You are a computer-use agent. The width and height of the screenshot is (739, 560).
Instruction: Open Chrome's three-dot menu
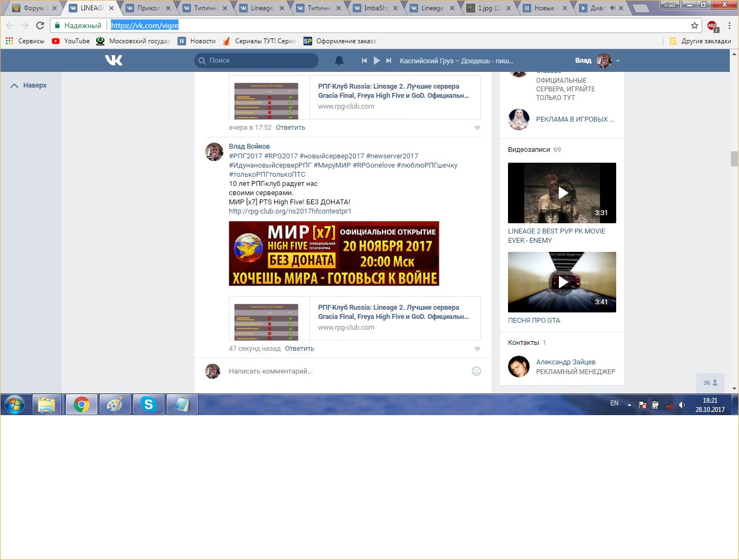(x=729, y=25)
